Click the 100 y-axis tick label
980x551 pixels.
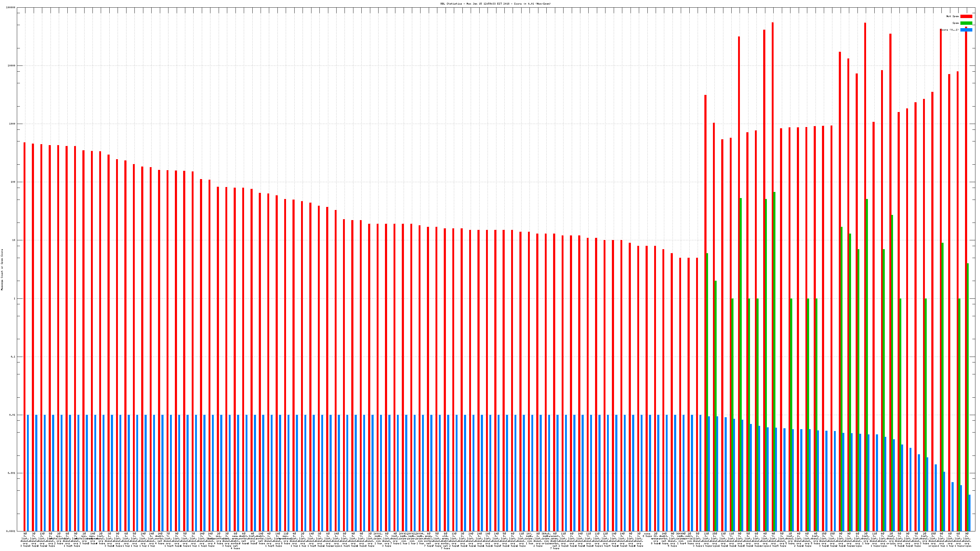point(13,182)
